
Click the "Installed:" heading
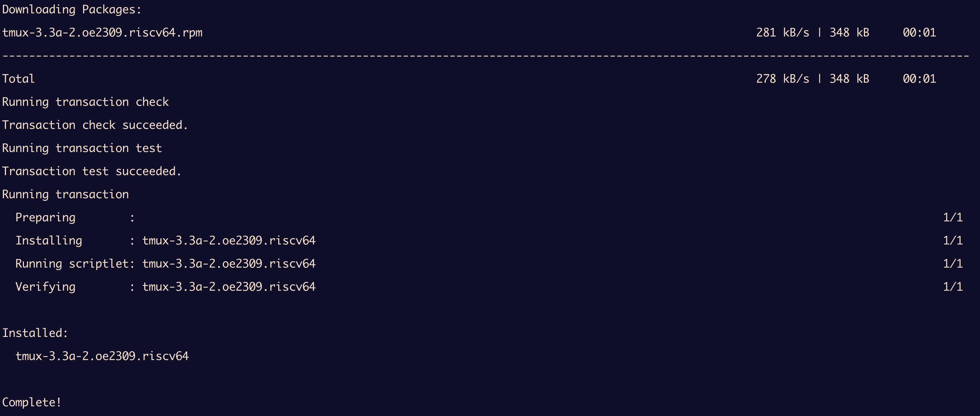pos(35,333)
